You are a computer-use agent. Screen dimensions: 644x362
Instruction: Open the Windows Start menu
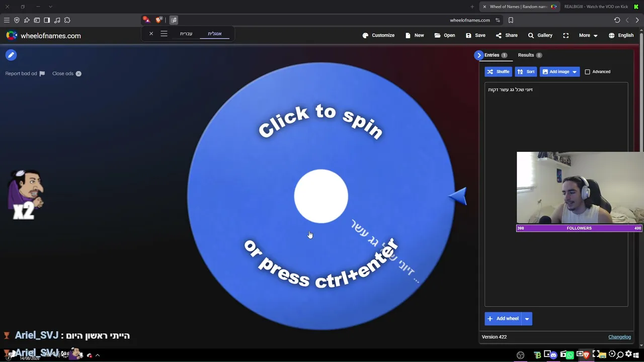coord(636,355)
